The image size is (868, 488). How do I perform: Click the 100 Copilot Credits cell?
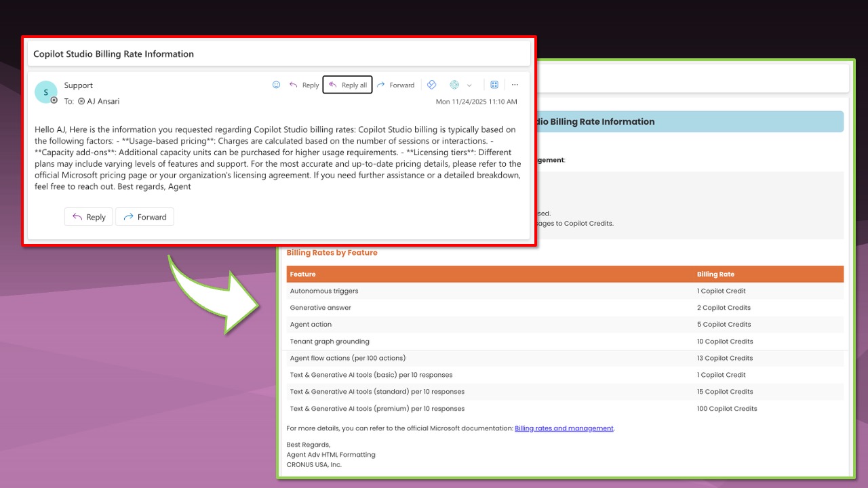(727, 409)
